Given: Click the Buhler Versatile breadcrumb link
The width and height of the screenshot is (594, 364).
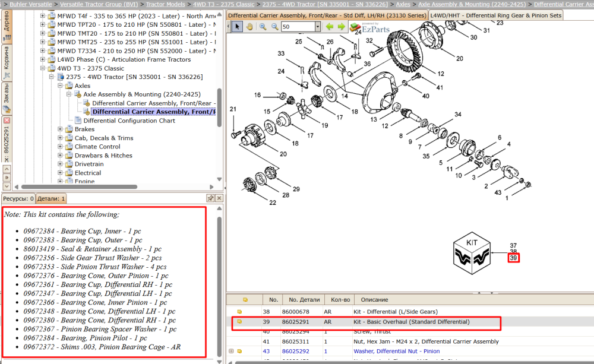Looking at the screenshot, I should tap(31, 4).
